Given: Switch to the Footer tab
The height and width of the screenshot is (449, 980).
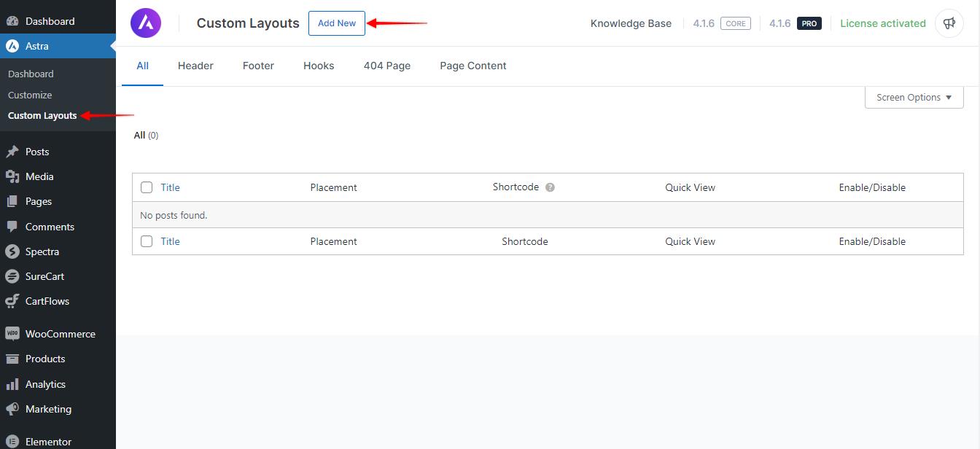Looking at the screenshot, I should 258,66.
